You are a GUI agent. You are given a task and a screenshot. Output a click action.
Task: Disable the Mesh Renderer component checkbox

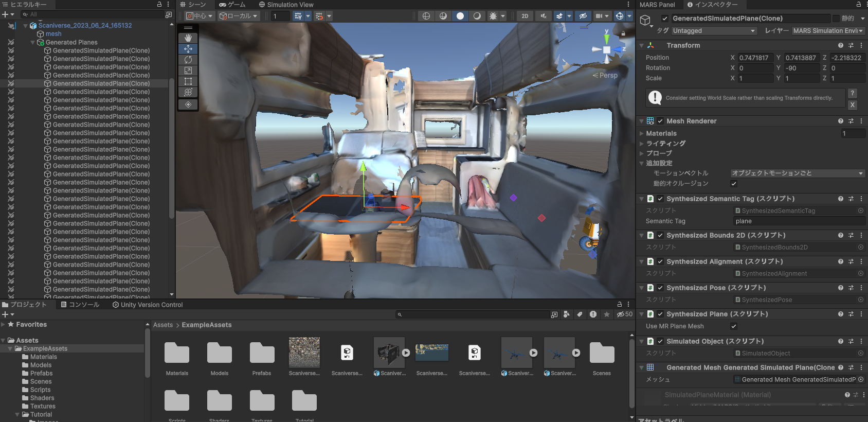click(660, 121)
